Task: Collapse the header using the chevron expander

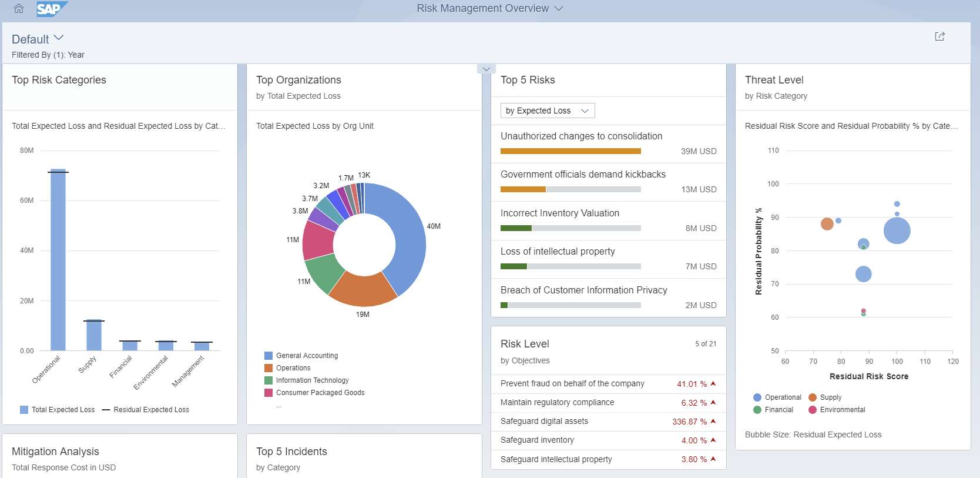Action: (486, 69)
